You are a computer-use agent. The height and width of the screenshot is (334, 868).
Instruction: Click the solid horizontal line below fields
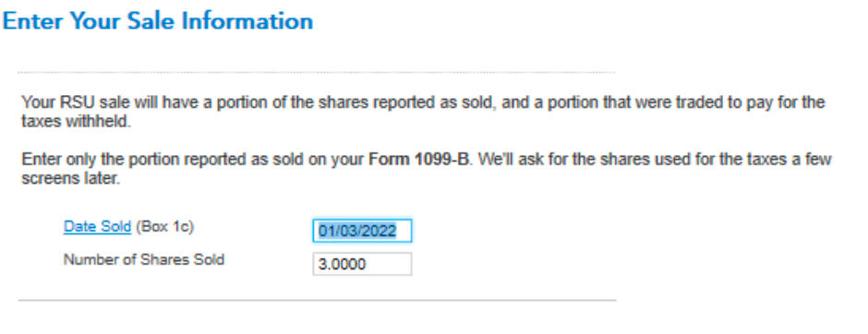(318, 300)
